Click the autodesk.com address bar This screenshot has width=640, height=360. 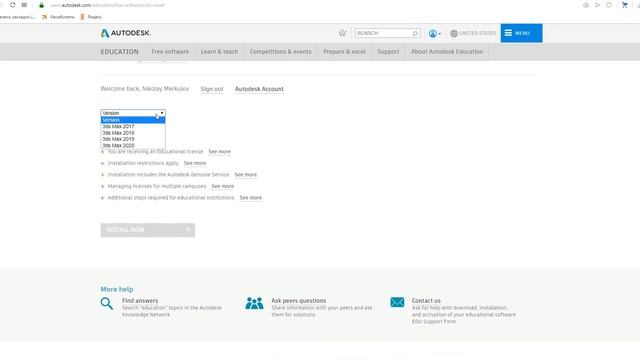(x=108, y=5)
